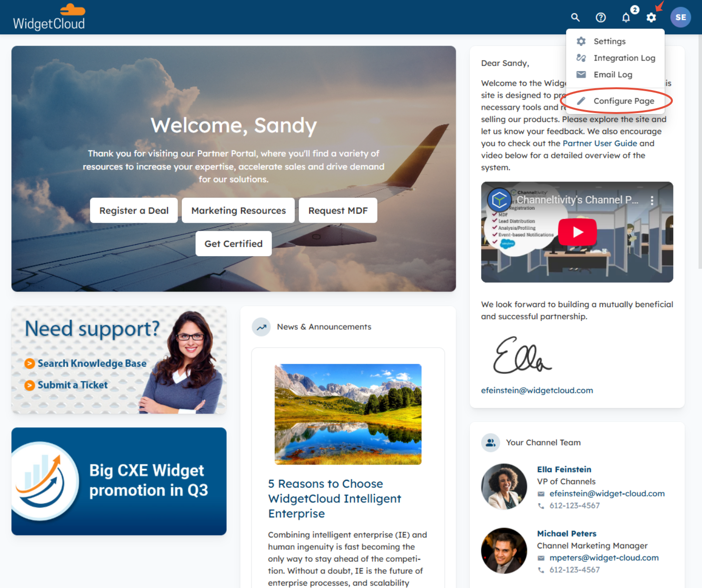Image resolution: width=702 pixels, height=588 pixels.
Task: Click the Your Channel Team people icon
Action: point(491,443)
